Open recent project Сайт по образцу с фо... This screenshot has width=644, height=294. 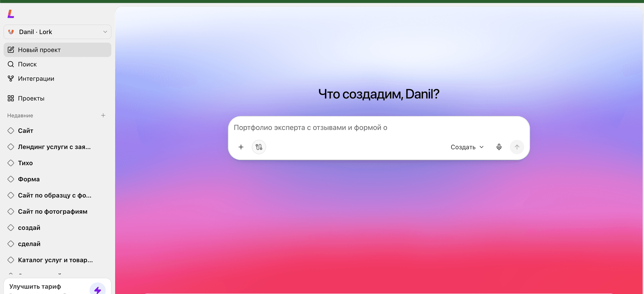(57, 195)
